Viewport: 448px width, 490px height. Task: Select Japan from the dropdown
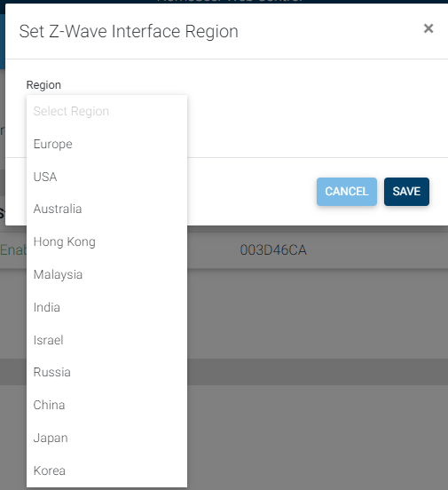coord(106,438)
